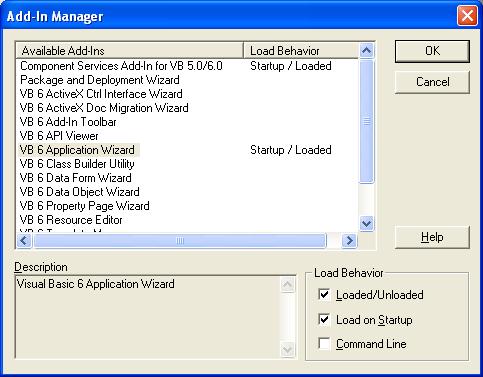This screenshot has width=483, height=377.
Task: Click the OK button
Action: coord(432,51)
